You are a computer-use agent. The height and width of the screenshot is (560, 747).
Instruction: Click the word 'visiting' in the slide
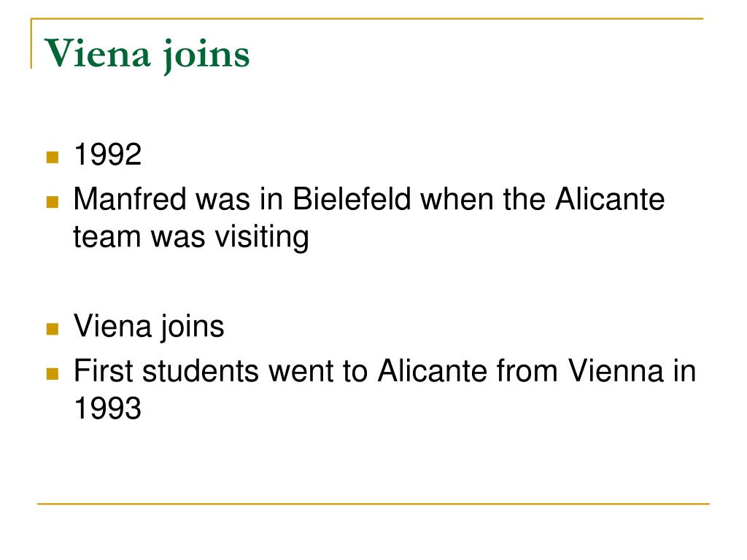[262, 237]
